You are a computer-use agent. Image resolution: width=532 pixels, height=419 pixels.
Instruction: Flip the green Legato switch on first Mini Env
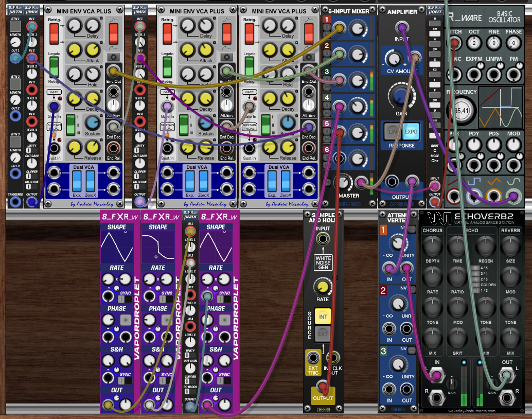(x=55, y=67)
